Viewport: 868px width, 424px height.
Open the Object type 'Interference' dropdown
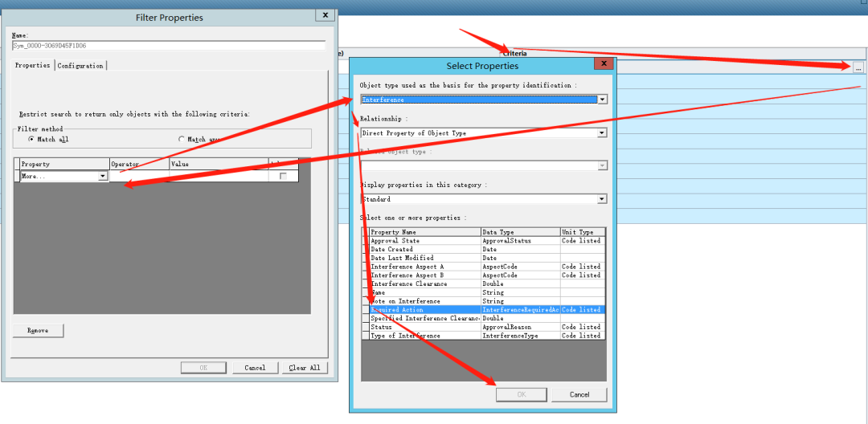602,100
